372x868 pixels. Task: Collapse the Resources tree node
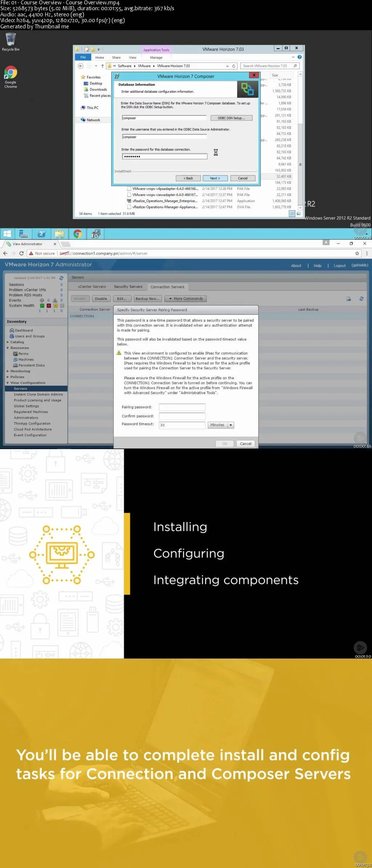point(8,348)
